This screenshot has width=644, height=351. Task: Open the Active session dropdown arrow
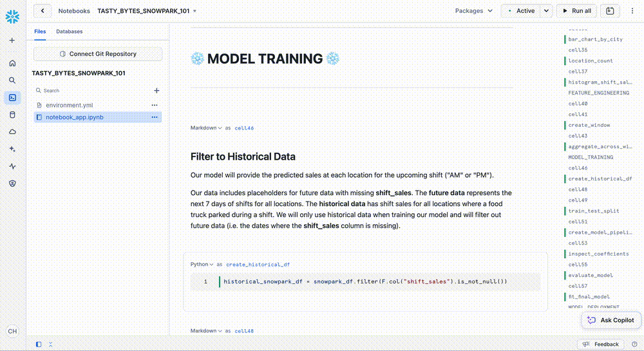coord(546,11)
